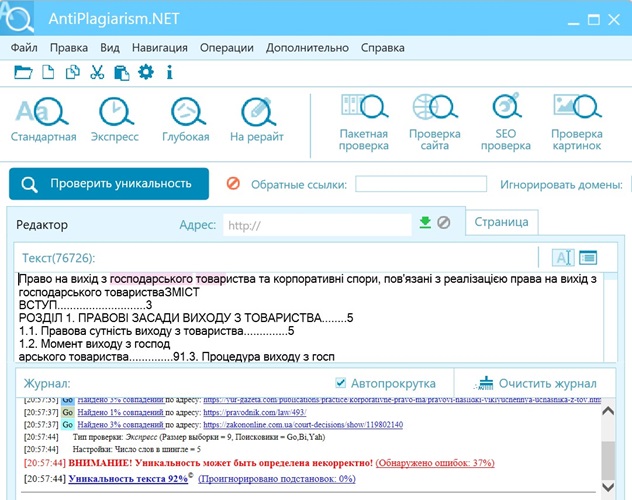Run the На рерайт check

tap(257, 120)
